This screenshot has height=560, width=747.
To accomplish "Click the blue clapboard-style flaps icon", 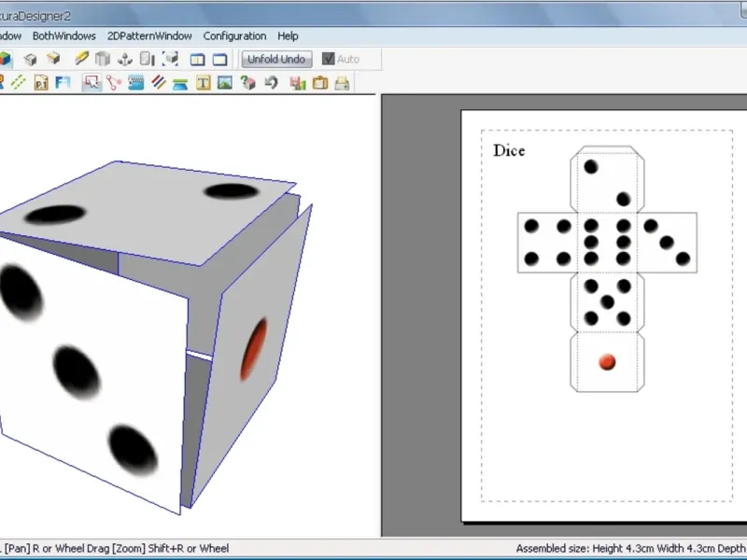I will pos(135,83).
